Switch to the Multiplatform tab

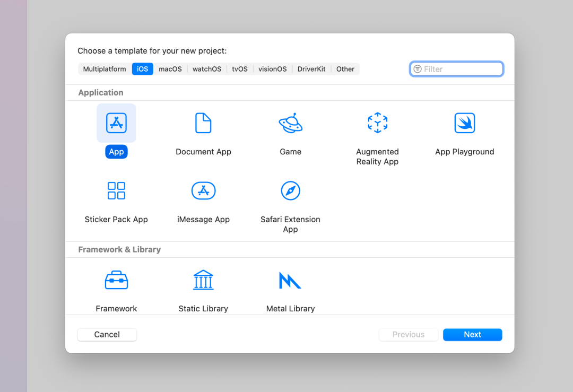click(x=105, y=69)
